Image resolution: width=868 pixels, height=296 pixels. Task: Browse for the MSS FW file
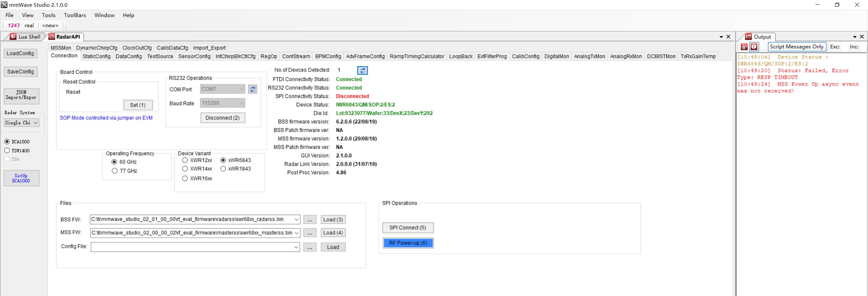click(310, 233)
